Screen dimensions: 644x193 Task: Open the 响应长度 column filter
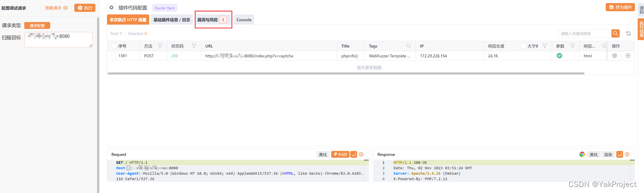(545, 46)
